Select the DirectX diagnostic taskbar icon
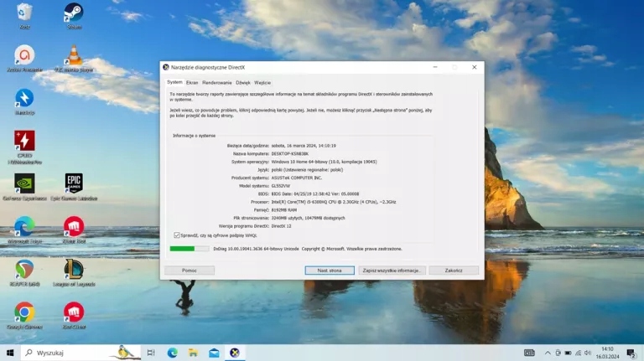 [235, 353]
